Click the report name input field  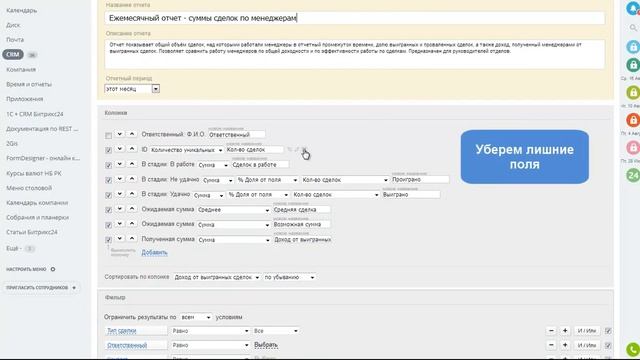pos(355,18)
